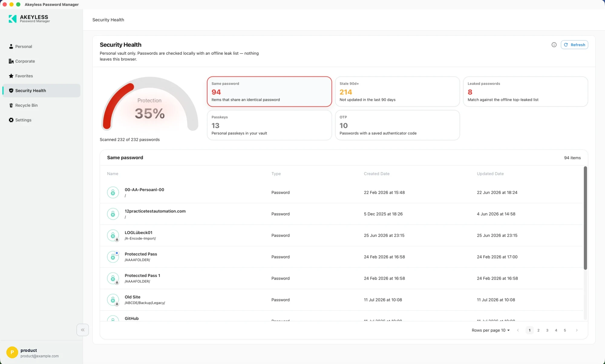Select Security Health in sidebar
605x364 pixels.
pyautogui.click(x=41, y=90)
